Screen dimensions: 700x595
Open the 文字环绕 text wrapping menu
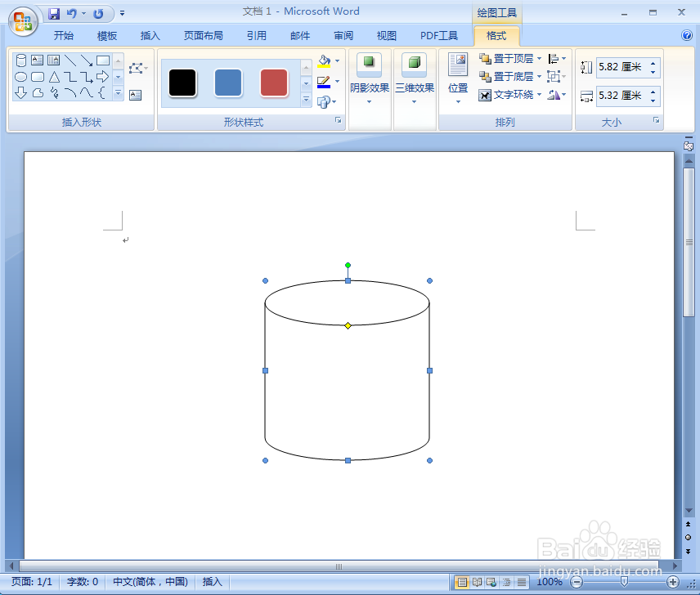[x=510, y=95]
